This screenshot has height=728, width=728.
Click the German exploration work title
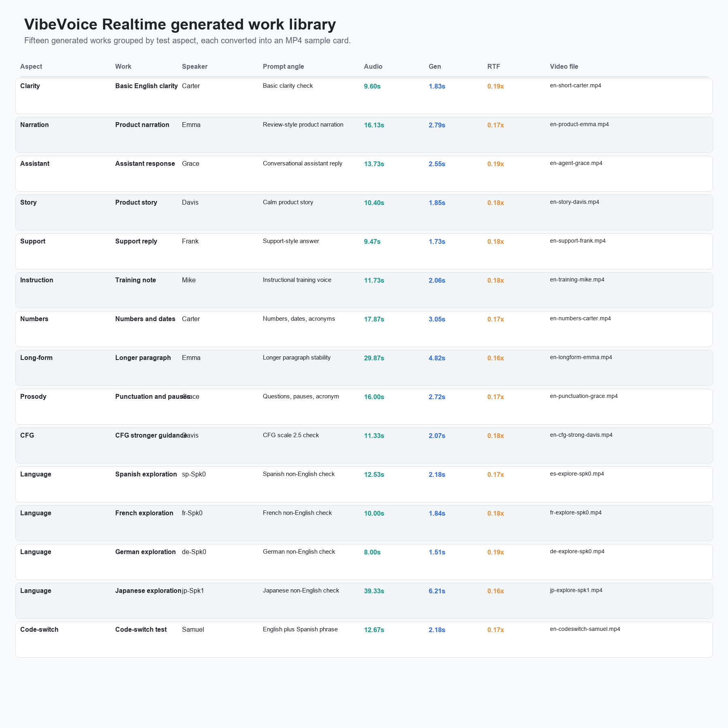[146, 552]
